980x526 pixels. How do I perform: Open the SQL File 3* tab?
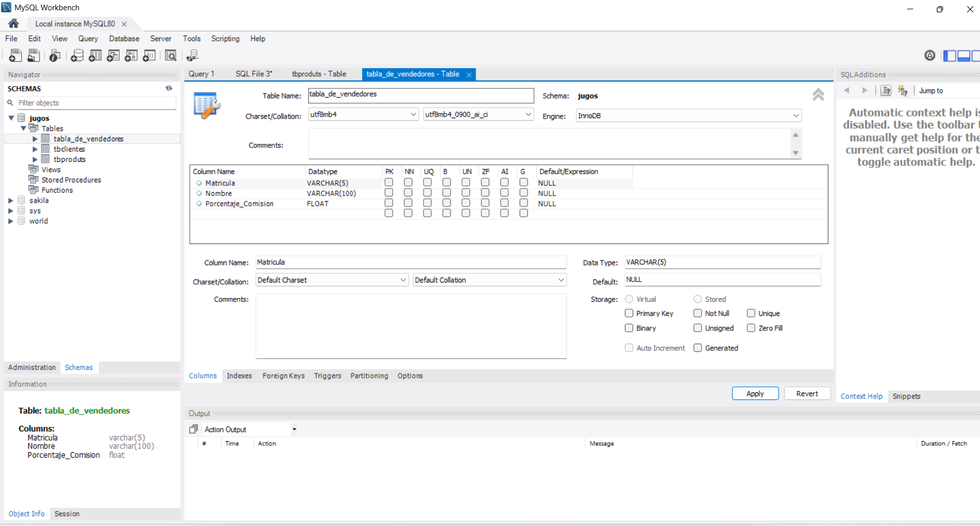pyautogui.click(x=254, y=74)
